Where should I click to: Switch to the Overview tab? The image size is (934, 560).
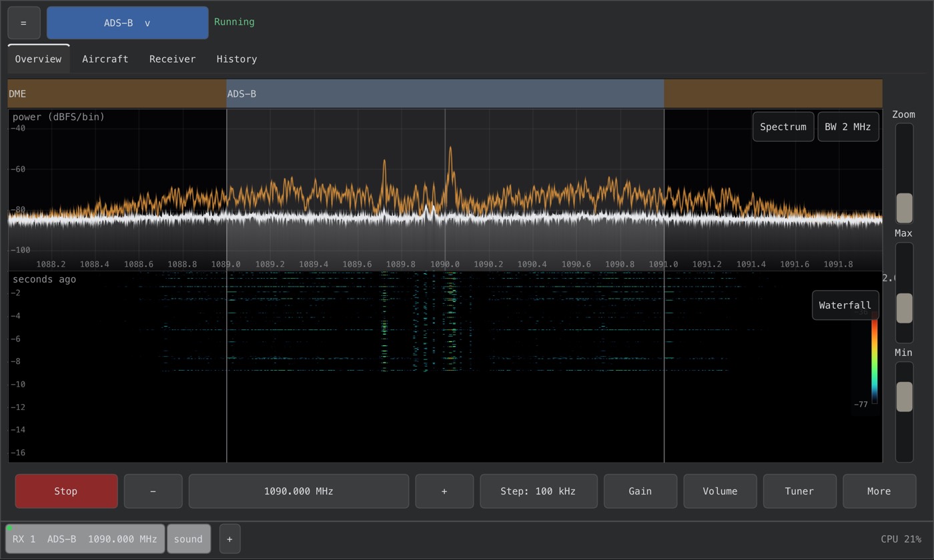[x=38, y=59]
